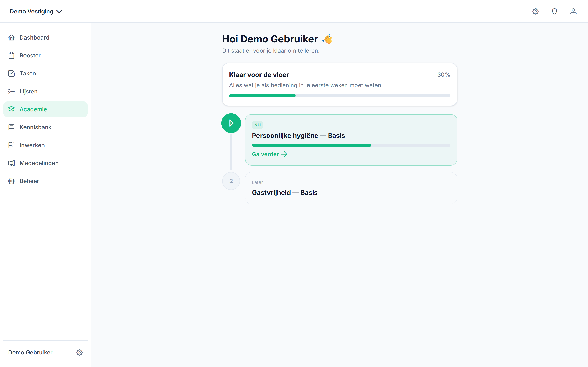The height and width of the screenshot is (367, 588).
Task: Open gear next to Demo Gebruiker
Action: 80,352
